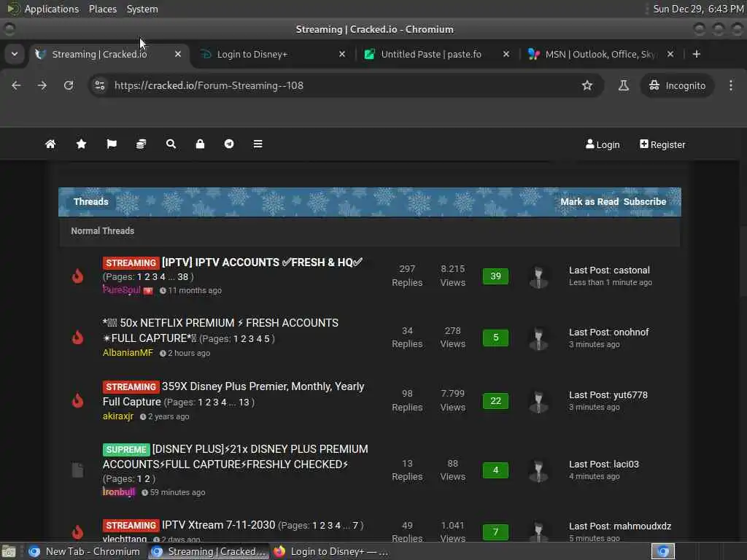Click flame icon beside 359X Disney Plus thread

(x=77, y=400)
